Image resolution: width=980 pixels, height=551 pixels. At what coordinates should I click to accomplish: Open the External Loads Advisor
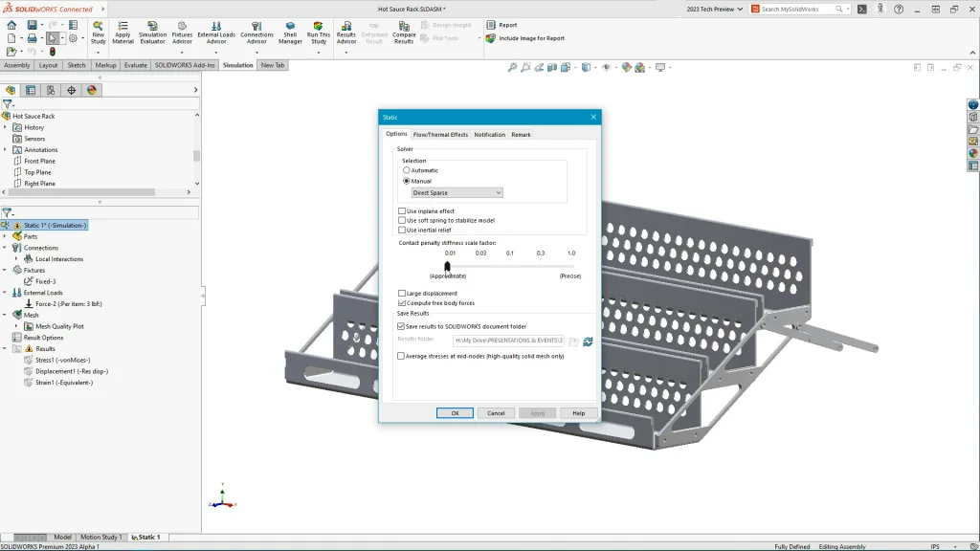pyautogui.click(x=216, y=31)
